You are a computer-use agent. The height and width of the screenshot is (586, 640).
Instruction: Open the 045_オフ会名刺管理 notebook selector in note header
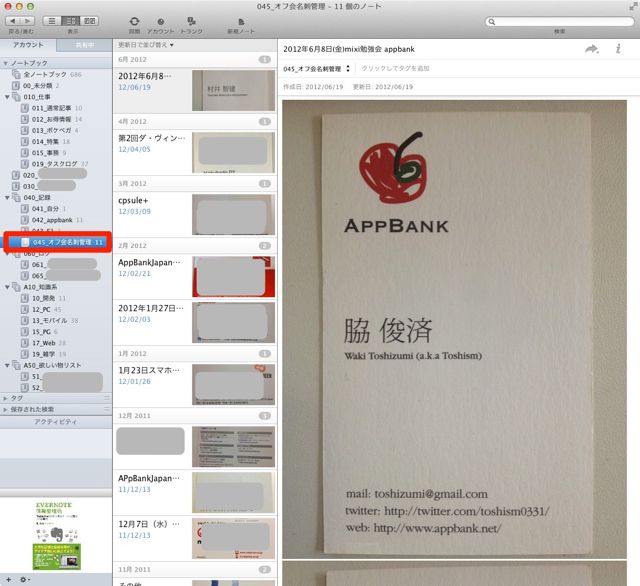click(316, 69)
